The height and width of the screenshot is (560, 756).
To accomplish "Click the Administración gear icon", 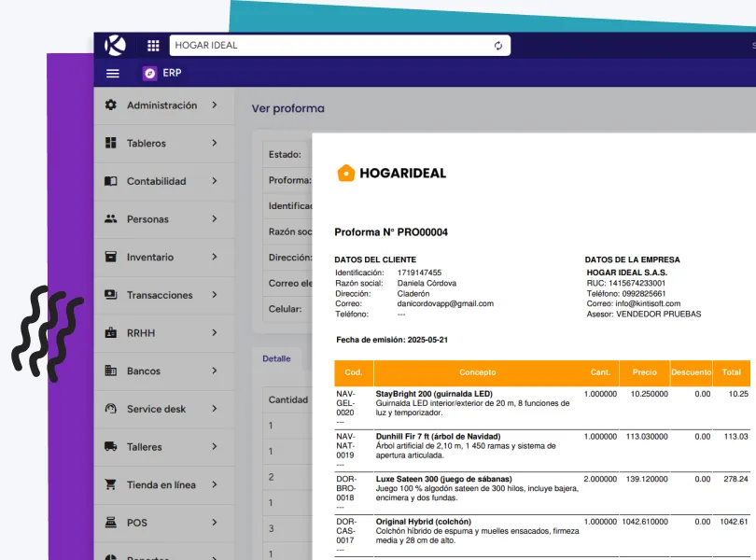I will coord(111,105).
